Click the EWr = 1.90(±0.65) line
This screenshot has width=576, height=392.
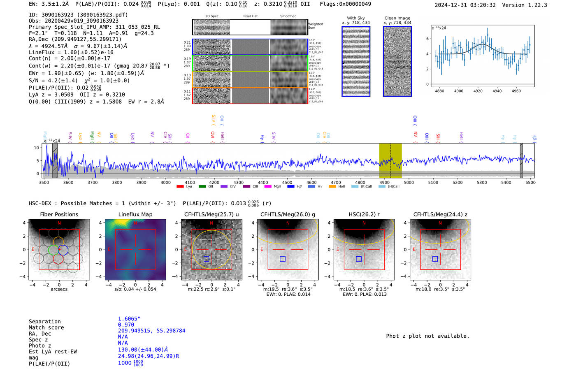[x=86, y=73]
